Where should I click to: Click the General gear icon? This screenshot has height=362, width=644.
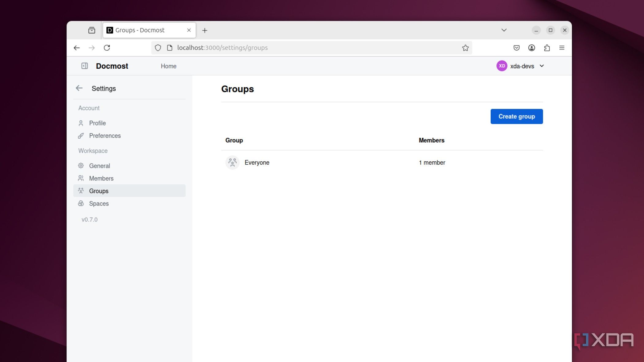click(81, 166)
